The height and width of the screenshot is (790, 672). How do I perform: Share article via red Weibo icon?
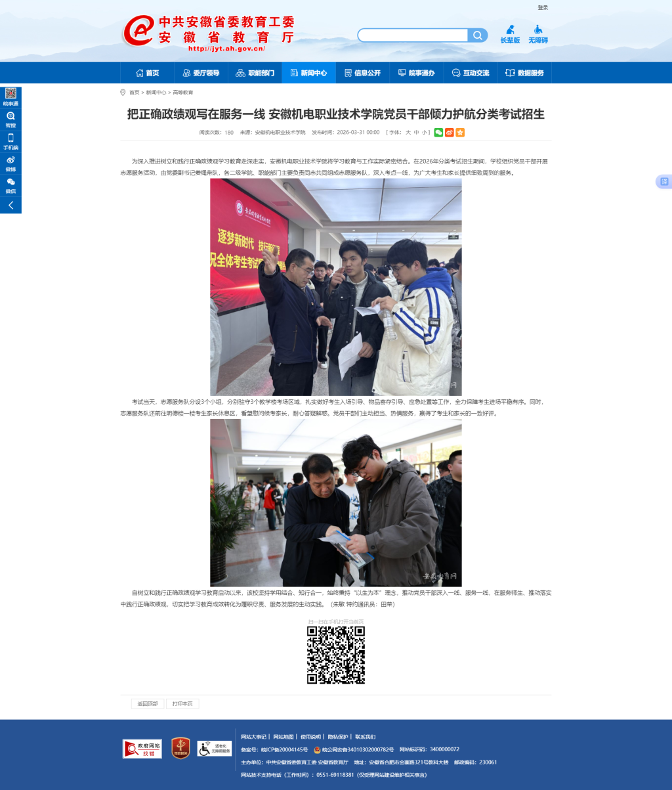449,133
